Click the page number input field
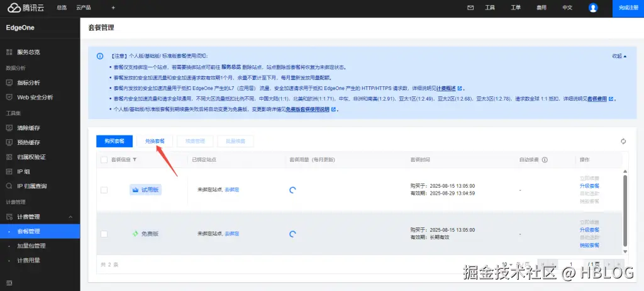This screenshot has height=291, width=644. 571,264
